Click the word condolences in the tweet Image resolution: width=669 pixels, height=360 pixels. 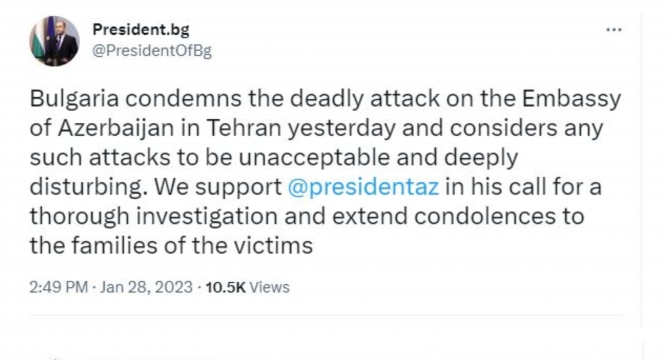481,216
